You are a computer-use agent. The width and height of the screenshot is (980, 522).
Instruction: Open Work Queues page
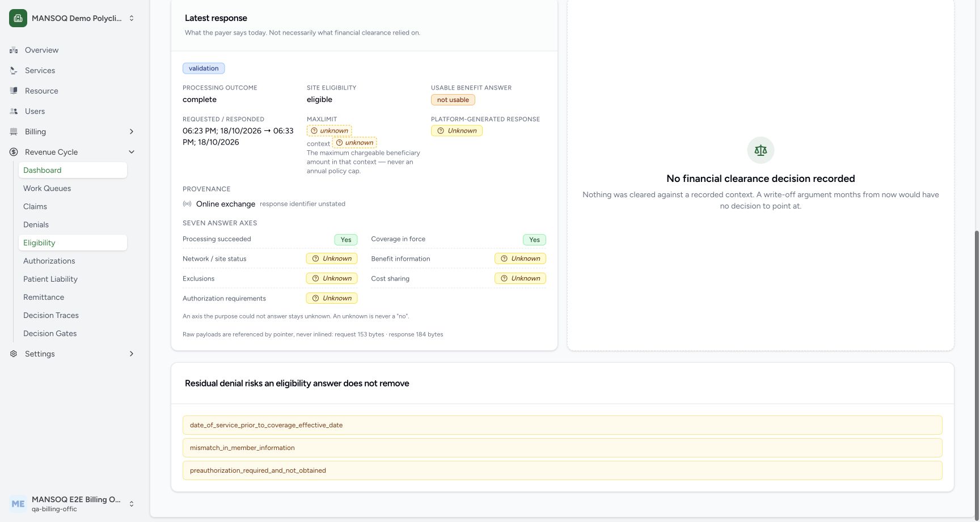click(73, 188)
